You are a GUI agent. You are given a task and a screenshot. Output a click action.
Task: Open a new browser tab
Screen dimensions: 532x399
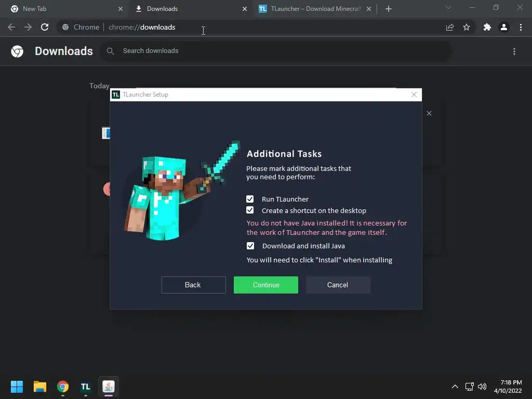(389, 9)
